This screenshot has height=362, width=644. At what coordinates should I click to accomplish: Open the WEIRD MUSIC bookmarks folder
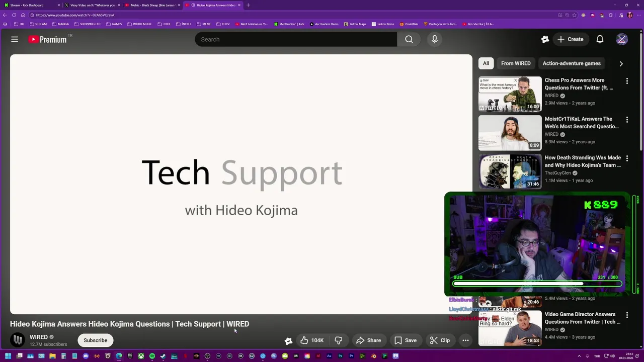click(x=140, y=24)
